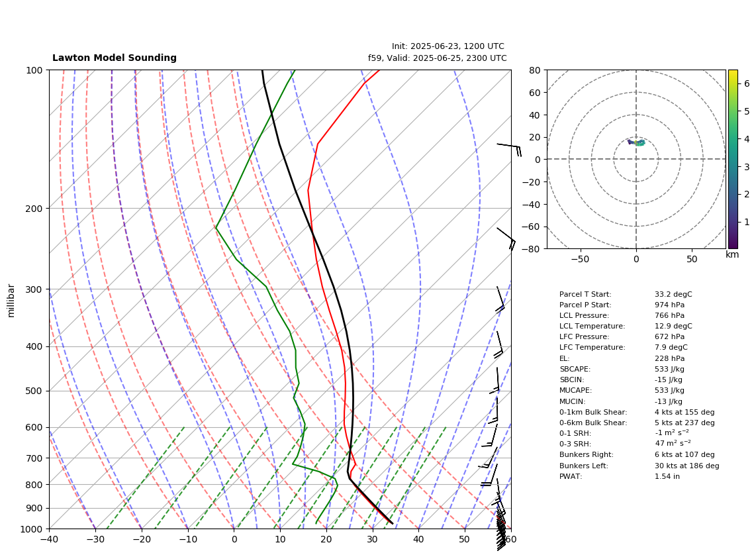Click the PWAT 1.54 in value

667,476
